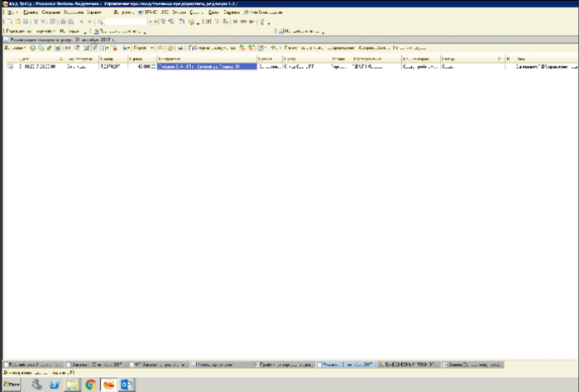
Task: Click the search input field in main toolbar
Action: (x=124, y=22)
